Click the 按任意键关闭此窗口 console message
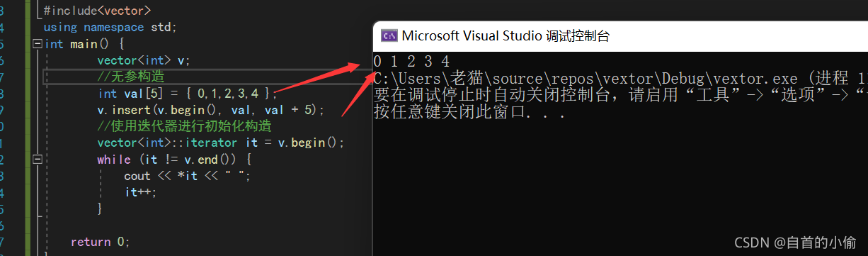 point(469,112)
